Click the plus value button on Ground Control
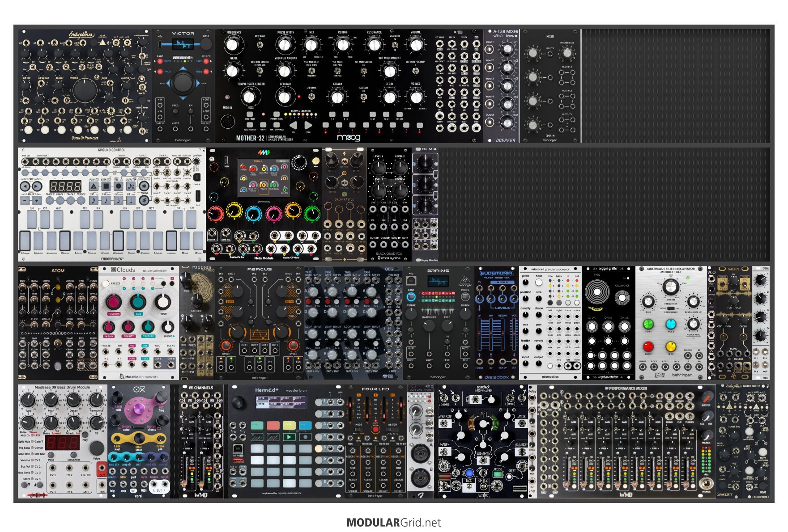788x532 pixels. 37,201
